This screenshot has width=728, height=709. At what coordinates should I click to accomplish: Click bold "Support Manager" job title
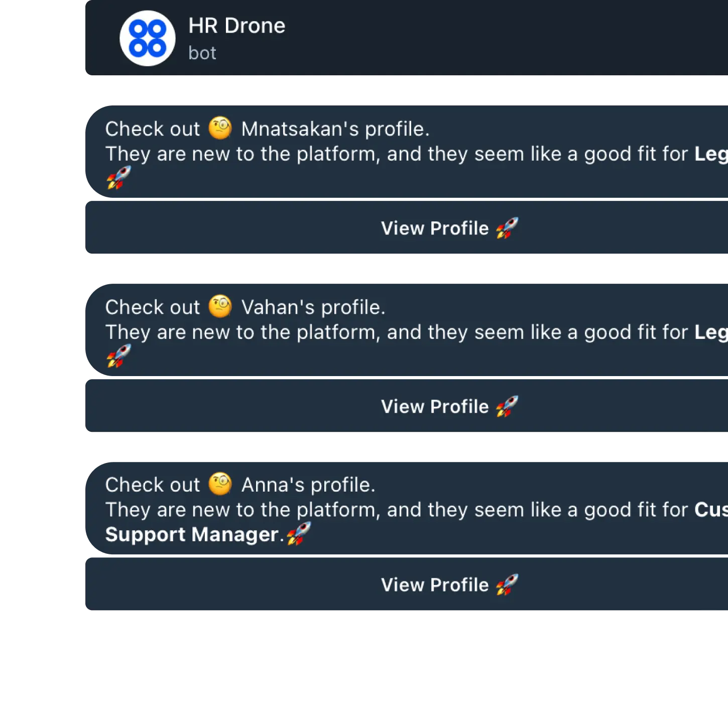point(191,534)
